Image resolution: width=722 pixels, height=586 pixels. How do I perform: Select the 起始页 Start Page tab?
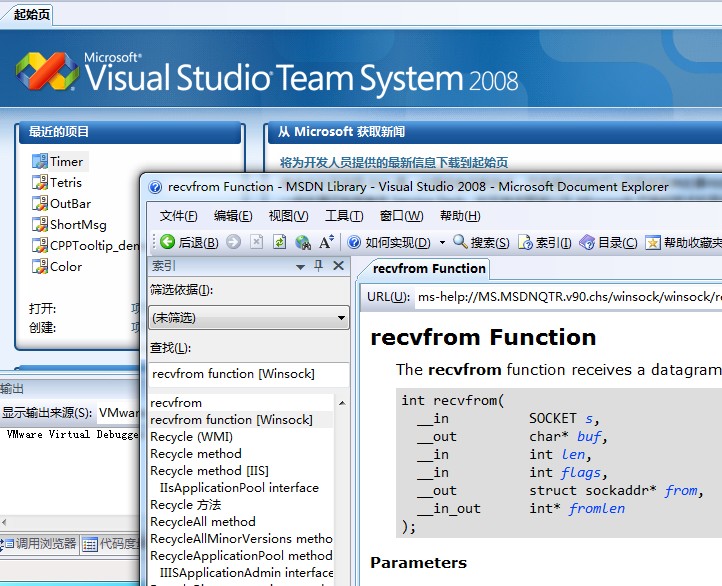click(x=31, y=15)
